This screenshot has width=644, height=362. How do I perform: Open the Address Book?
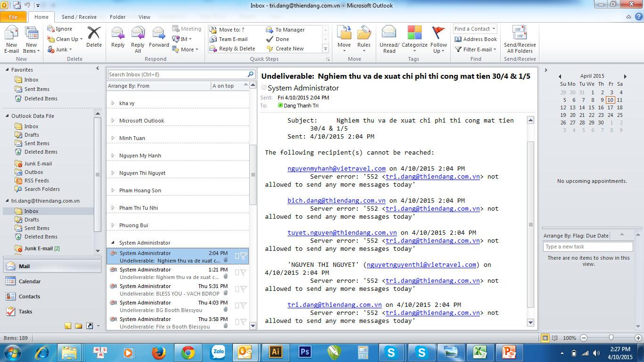coord(476,39)
